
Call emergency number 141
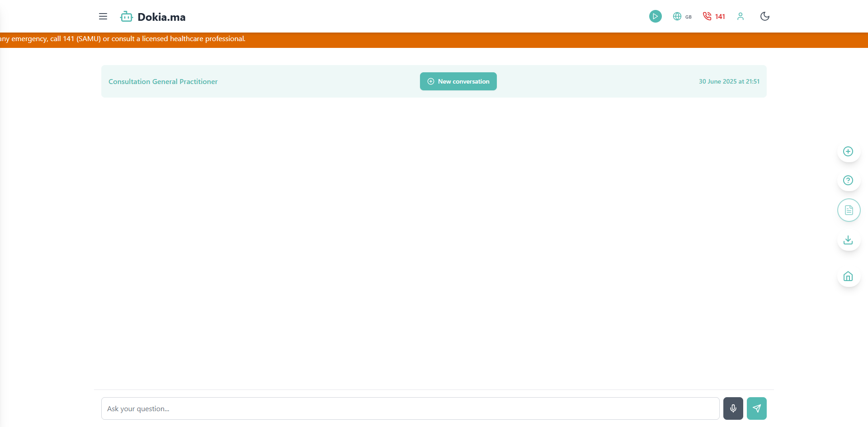[x=714, y=16]
